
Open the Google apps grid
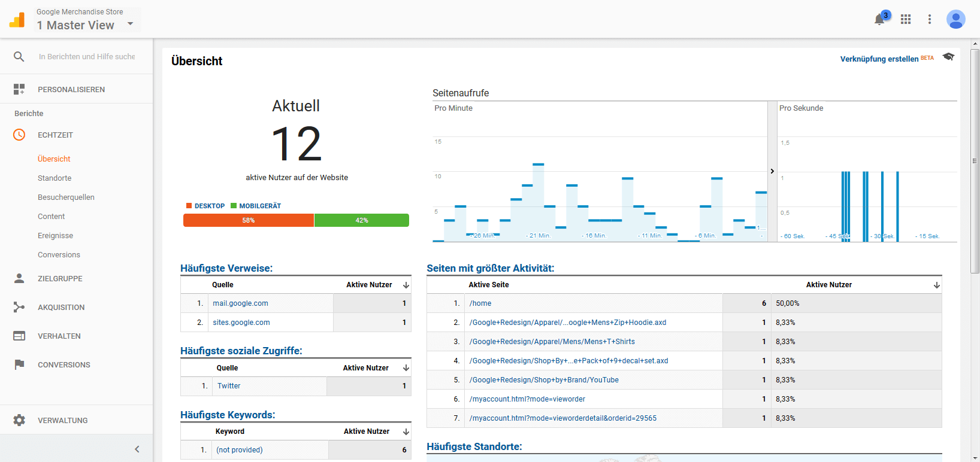906,19
